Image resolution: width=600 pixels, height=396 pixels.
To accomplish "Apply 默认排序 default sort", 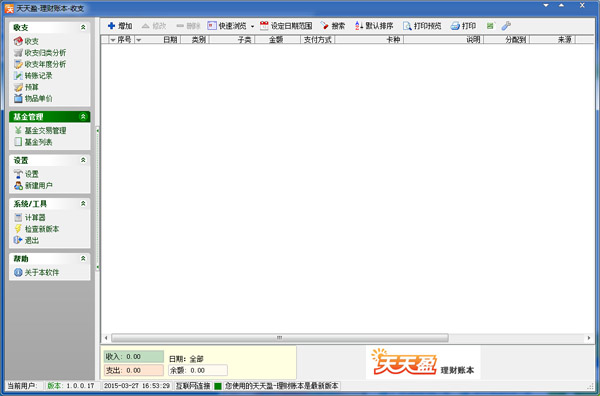I will coord(374,26).
